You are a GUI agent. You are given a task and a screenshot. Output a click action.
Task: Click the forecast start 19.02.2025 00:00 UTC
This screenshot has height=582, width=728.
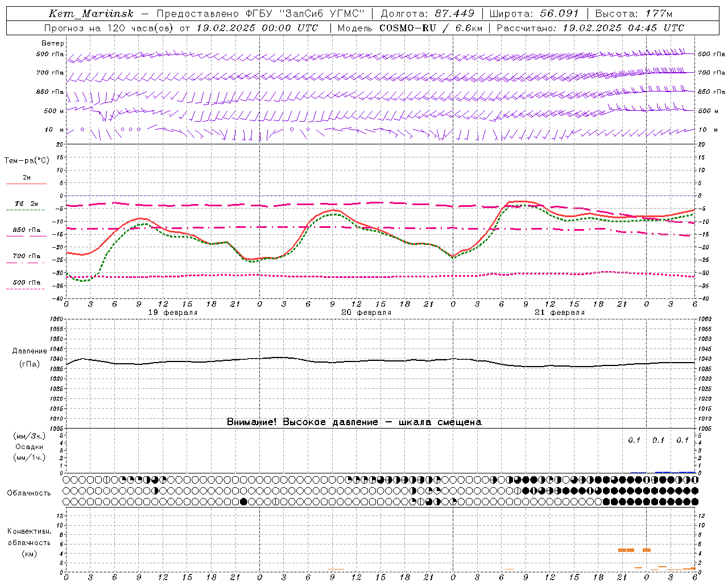pyautogui.click(x=257, y=28)
